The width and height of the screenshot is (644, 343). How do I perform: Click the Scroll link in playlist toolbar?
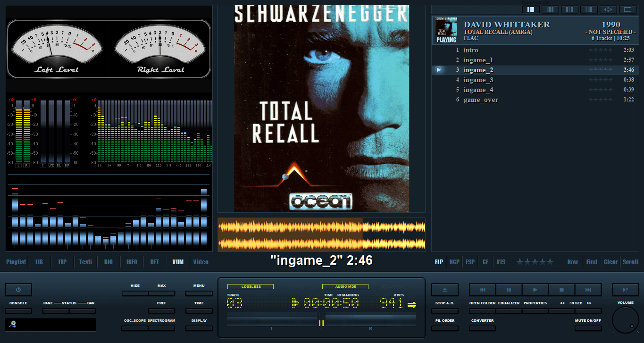630,262
